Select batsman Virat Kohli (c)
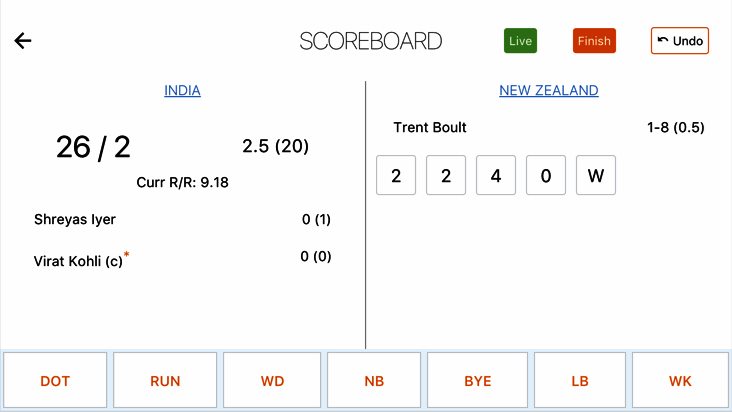732x412 pixels. tap(79, 260)
